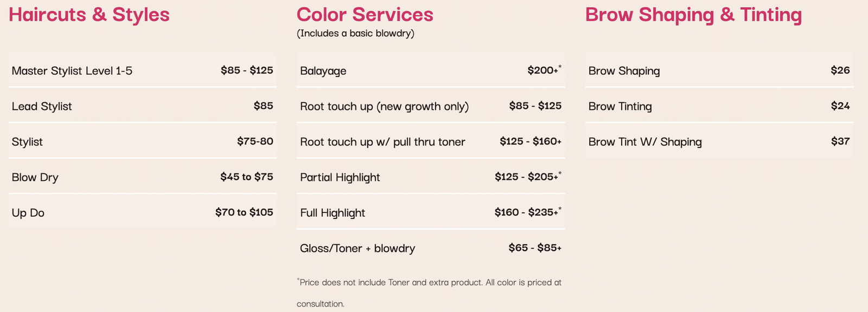The image size is (868, 312).
Task: Click the Brow Tinting service row
Action: pos(719,106)
